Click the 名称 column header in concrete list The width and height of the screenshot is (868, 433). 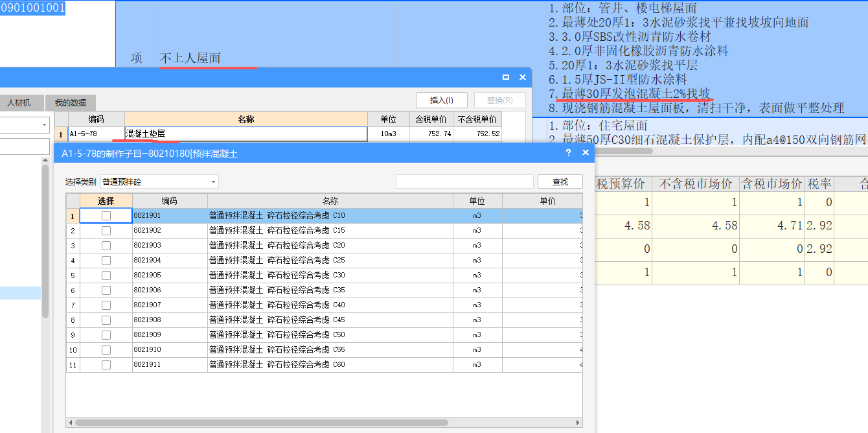(x=330, y=201)
